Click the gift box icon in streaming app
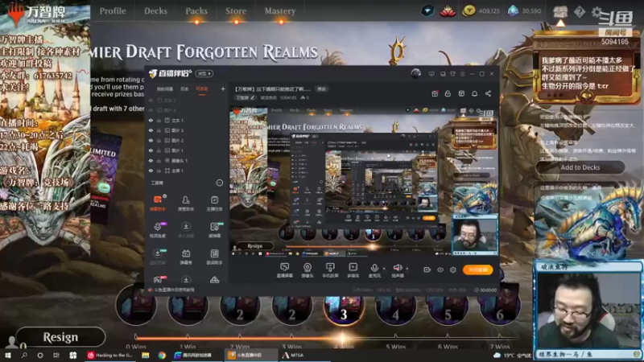 pyautogui.click(x=435, y=93)
